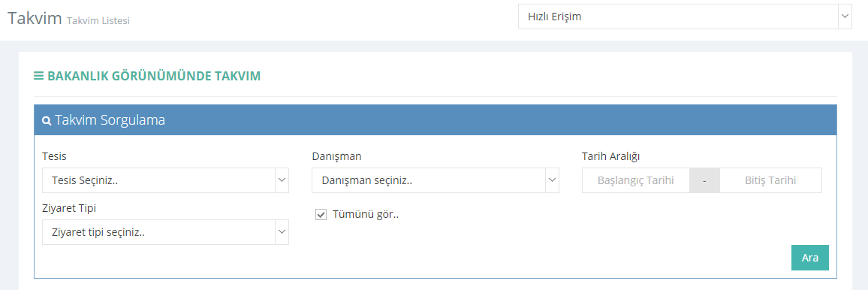Image resolution: width=868 pixels, height=290 pixels.
Task: Click the hamburger icon beside Bakanlık Görünümünde Takvim
Action: [x=39, y=76]
